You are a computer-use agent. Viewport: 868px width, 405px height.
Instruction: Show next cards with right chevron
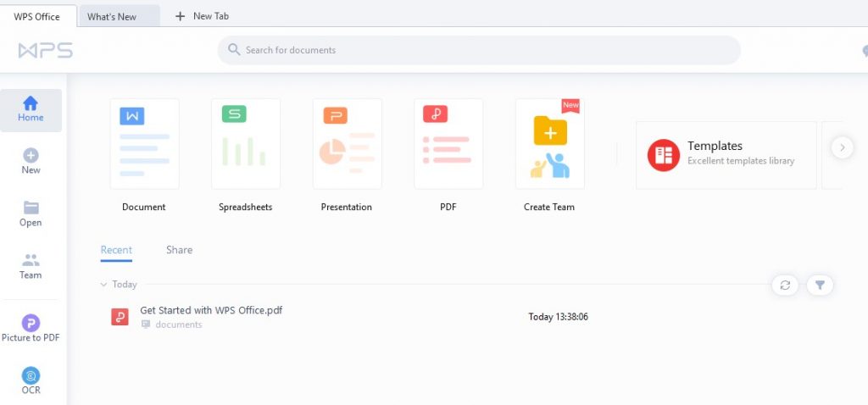tap(842, 147)
